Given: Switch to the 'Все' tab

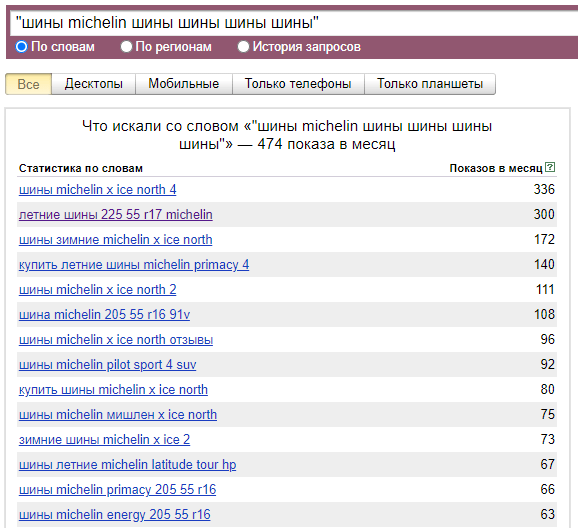Looking at the screenshot, I should [28, 84].
